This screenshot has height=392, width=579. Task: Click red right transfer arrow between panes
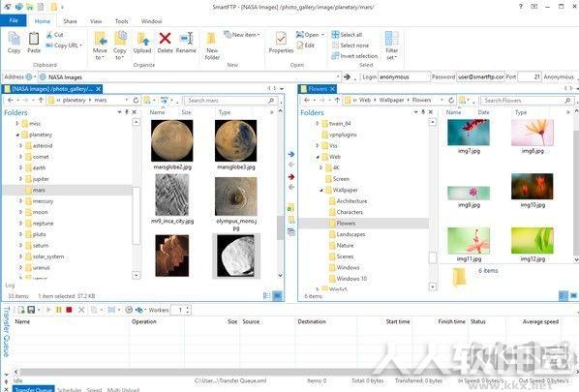(x=291, y=177)
